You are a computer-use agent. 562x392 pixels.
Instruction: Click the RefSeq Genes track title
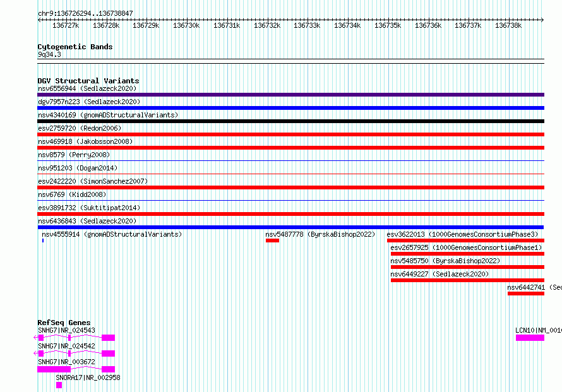click(x=64, y=323)
